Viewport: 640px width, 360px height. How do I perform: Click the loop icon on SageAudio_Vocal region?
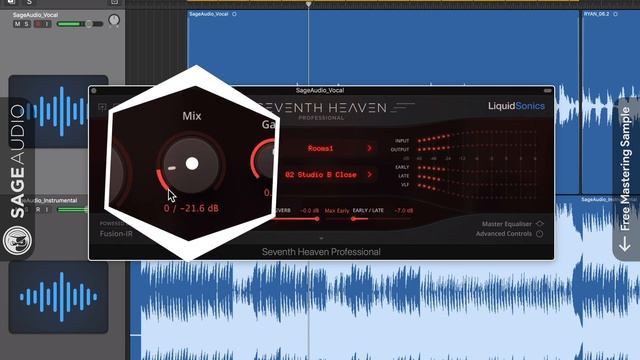pyautogui.click(x=234, y=14)
